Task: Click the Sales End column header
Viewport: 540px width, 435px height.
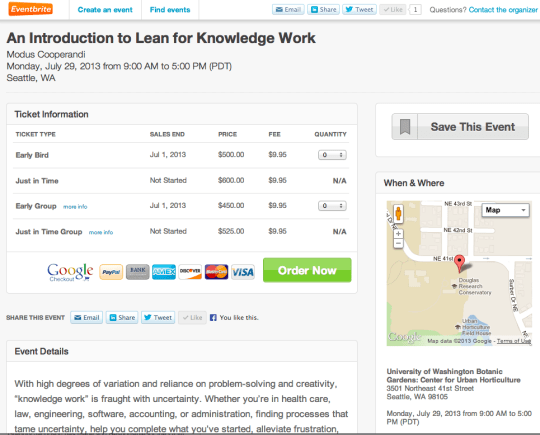Action: [167, 134]
